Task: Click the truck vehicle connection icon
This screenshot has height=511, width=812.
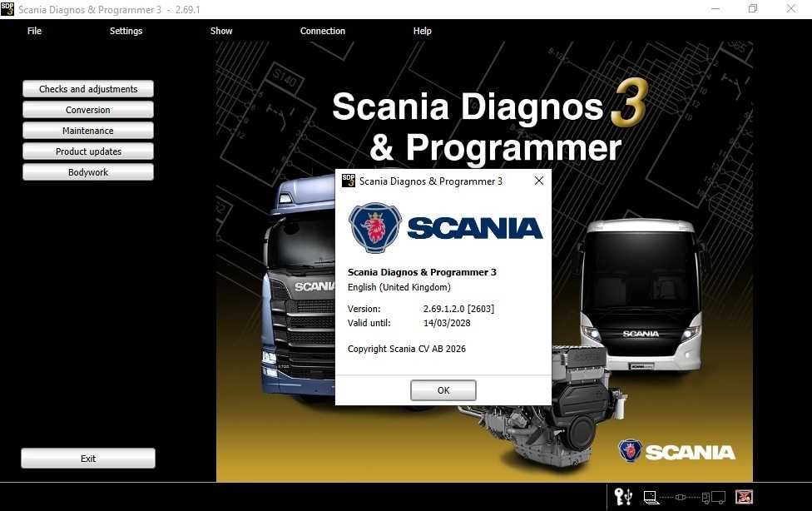Action: point(714,498)
